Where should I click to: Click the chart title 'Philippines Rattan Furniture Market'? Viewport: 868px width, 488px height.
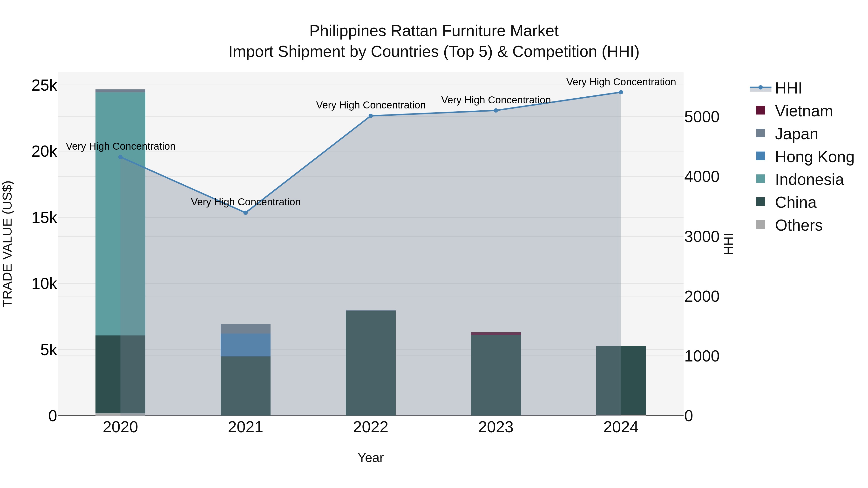click(x=434, y=31)
